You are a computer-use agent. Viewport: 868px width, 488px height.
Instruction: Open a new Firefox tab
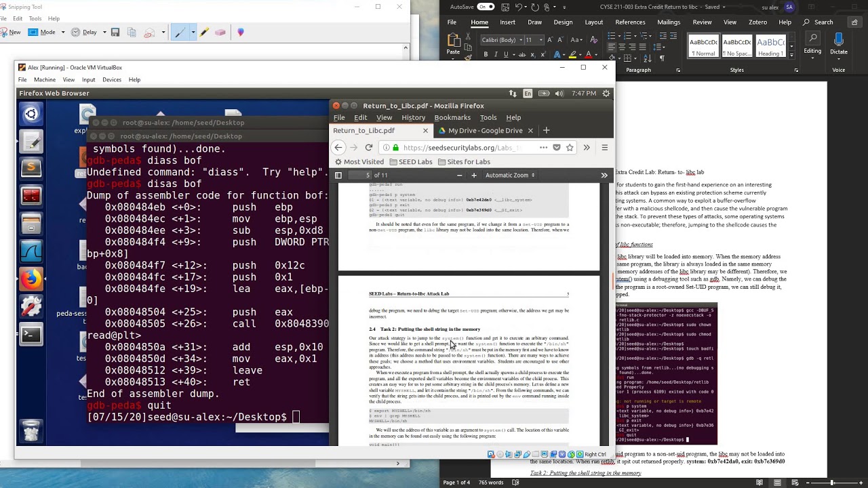pyautogui.click(x=546, y=131)
